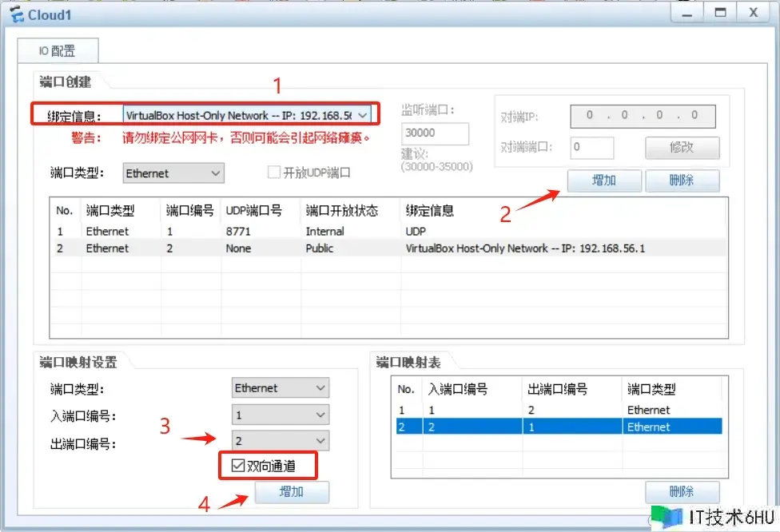Expand the 端口类型 Ethernet dropdown in port creation
This screenshot has height=532, width=780.
(x=215, y=173)
